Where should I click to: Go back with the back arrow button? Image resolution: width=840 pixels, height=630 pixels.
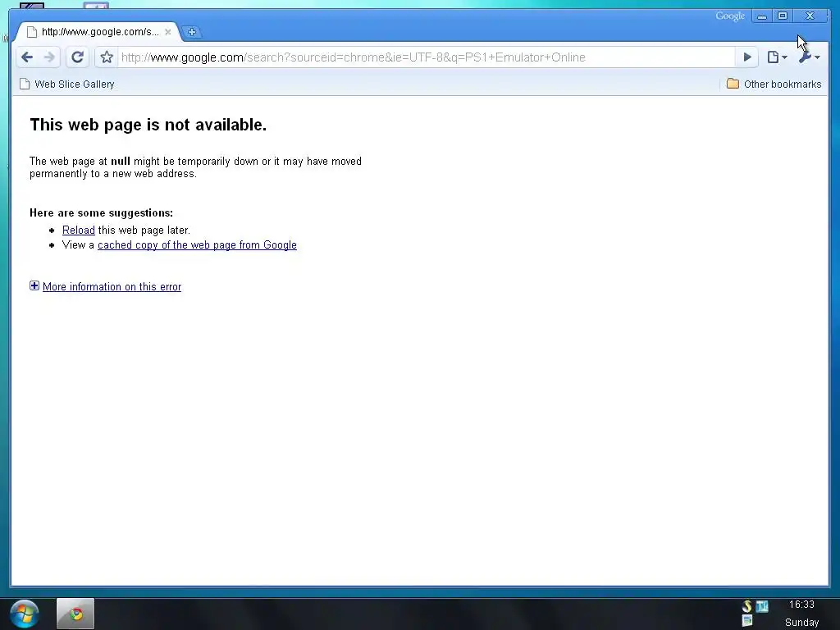(27, 57)
